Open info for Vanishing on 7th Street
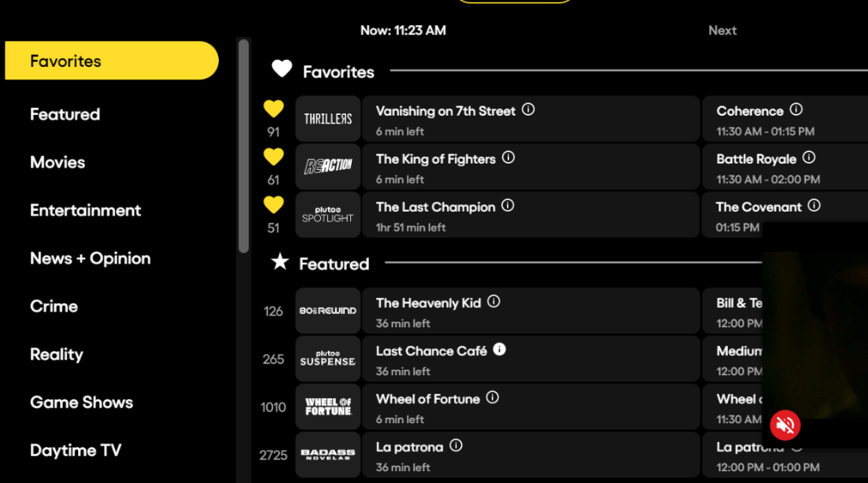Viewport: 868px width, 483px height. point(529,110)
